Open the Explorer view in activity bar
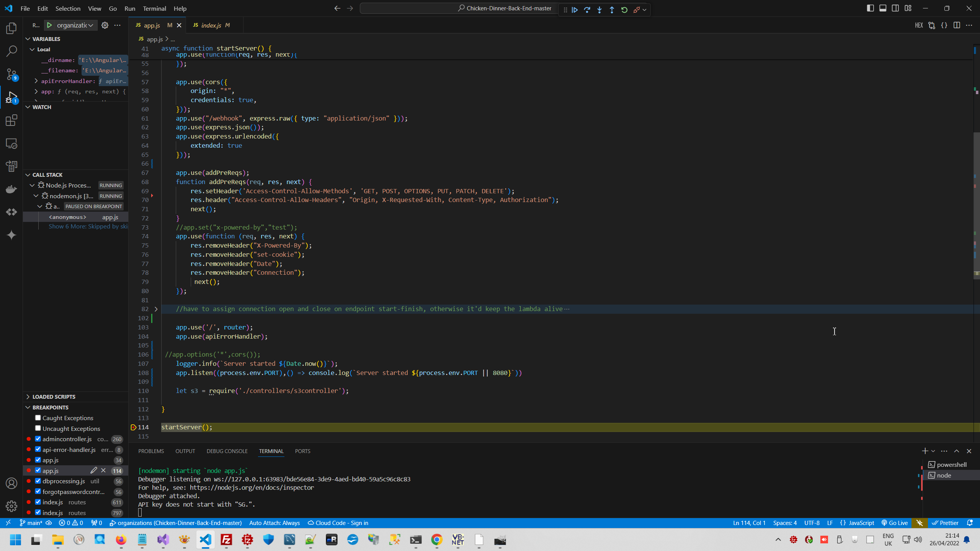The image size is (980, 551). pyautogui.click(x=11, y=28)
